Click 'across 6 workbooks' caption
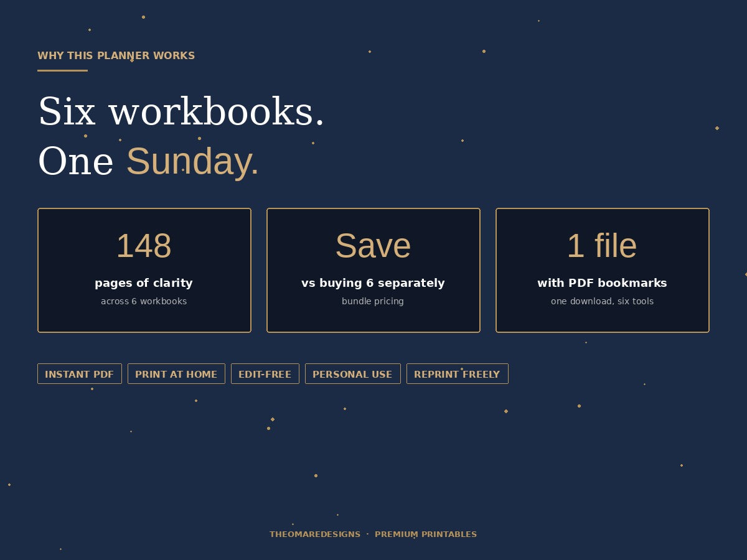747x560 pixels. [x=144, y=301]
